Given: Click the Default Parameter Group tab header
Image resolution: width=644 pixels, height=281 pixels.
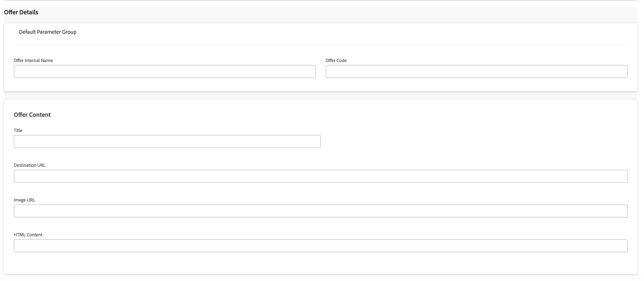Looking at the screenshot, I should click(x=47, y=32).
